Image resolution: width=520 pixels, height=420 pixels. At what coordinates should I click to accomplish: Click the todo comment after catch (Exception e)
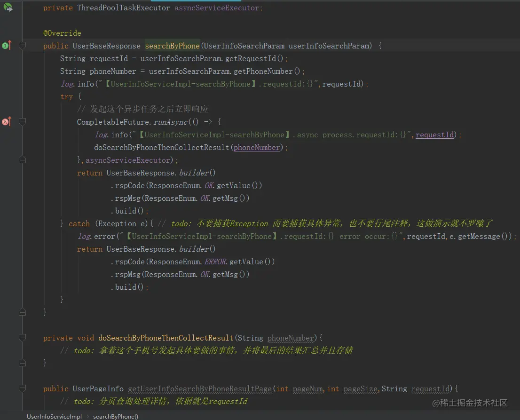[325, 223]
